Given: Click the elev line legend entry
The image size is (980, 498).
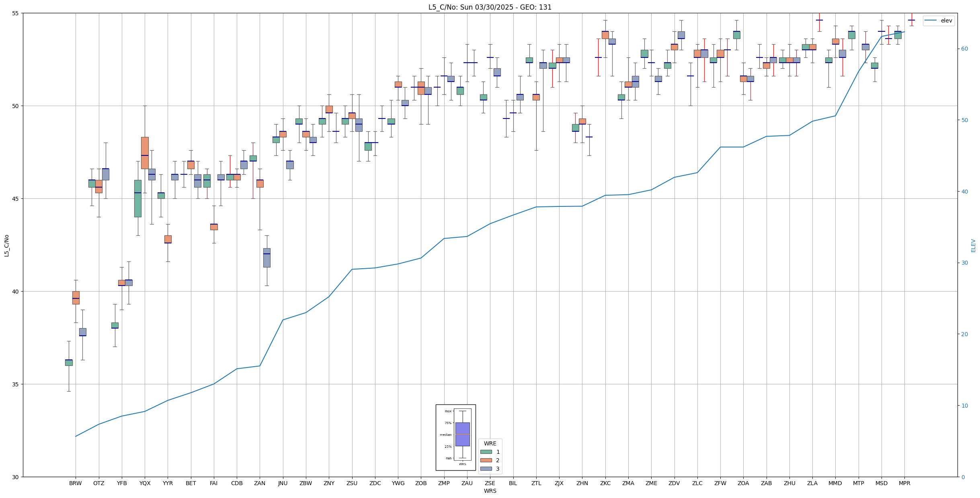Looking at the screenshot, I should pyautogui.click(x=938, y=21).
